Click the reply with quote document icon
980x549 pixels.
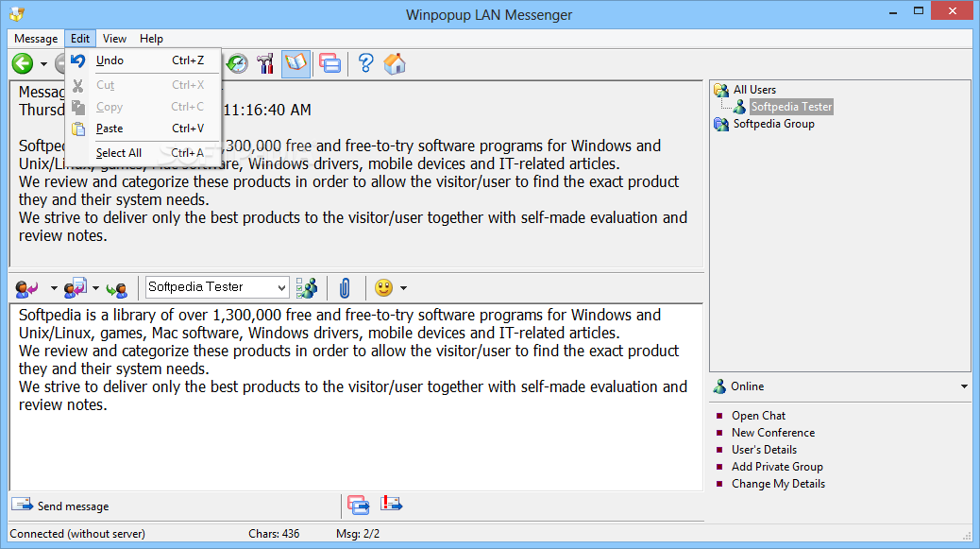(76, 287)
